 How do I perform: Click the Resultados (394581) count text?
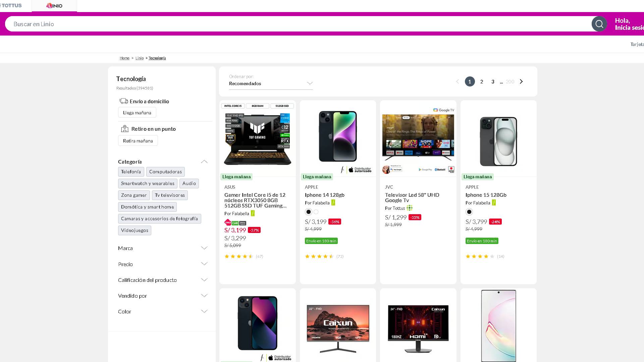coord(135,88)
